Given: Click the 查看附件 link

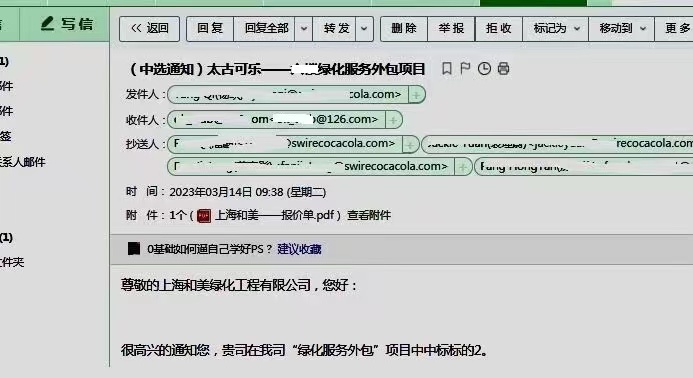Looking at the screenshot, I should [369, 215].
